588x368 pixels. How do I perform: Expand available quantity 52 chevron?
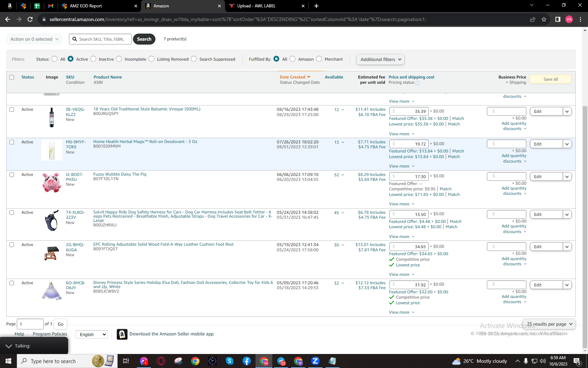point(343,175)
